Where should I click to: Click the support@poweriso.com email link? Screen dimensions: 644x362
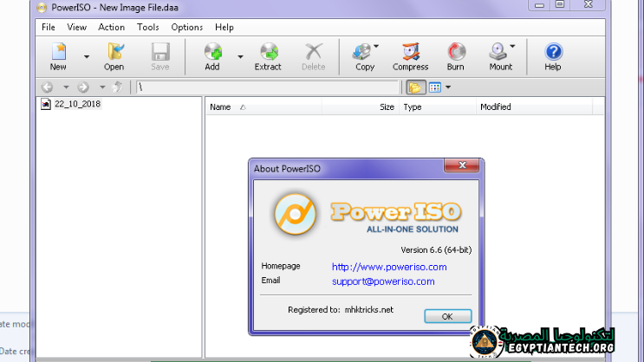pos(383,281)
